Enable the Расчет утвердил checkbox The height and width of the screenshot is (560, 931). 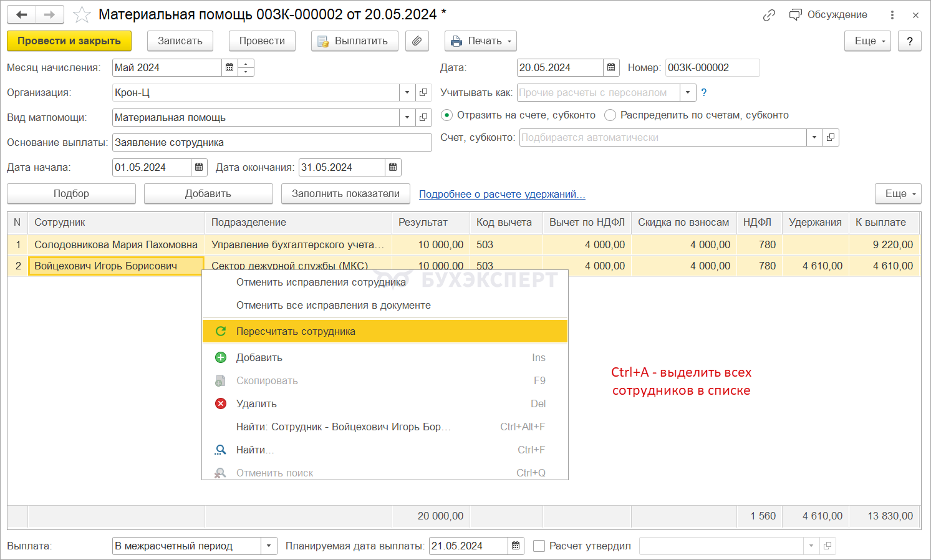click(x=539, y=546)
